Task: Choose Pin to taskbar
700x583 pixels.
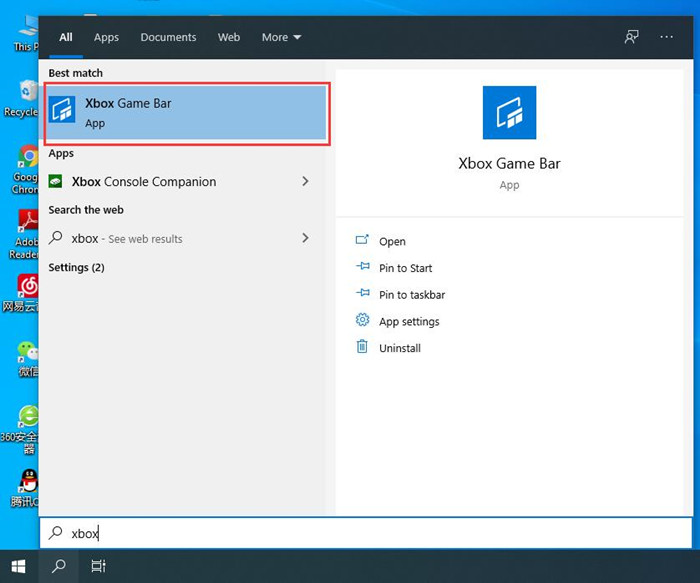Action: click(x=412, y=295)
